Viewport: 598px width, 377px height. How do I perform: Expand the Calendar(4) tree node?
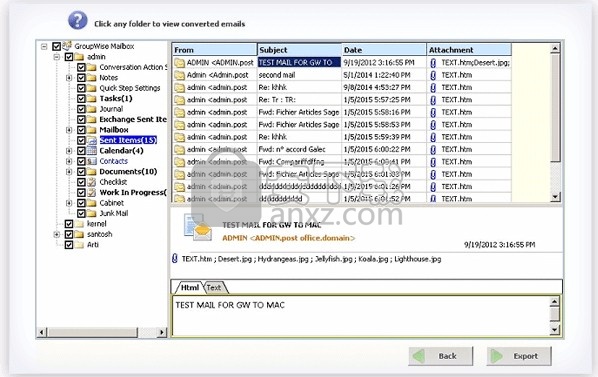[x=69, y=151]
